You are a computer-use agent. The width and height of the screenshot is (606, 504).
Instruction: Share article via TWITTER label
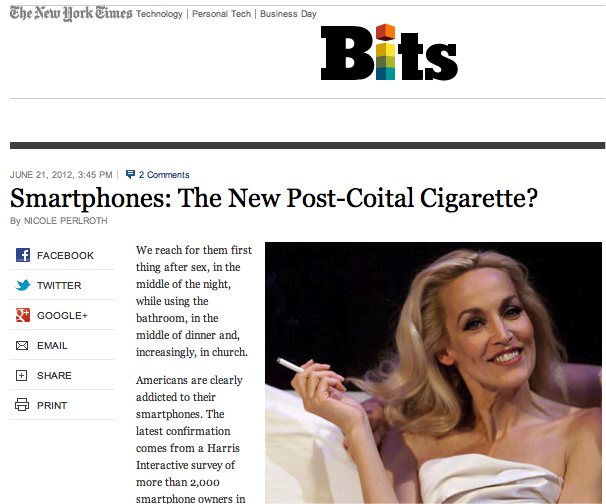(59, 286)
